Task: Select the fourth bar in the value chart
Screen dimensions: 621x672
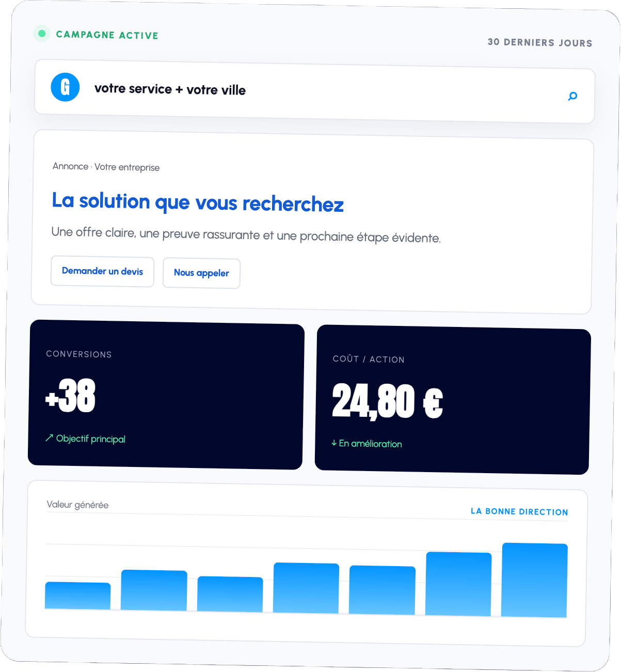Action: pos(306,588)
